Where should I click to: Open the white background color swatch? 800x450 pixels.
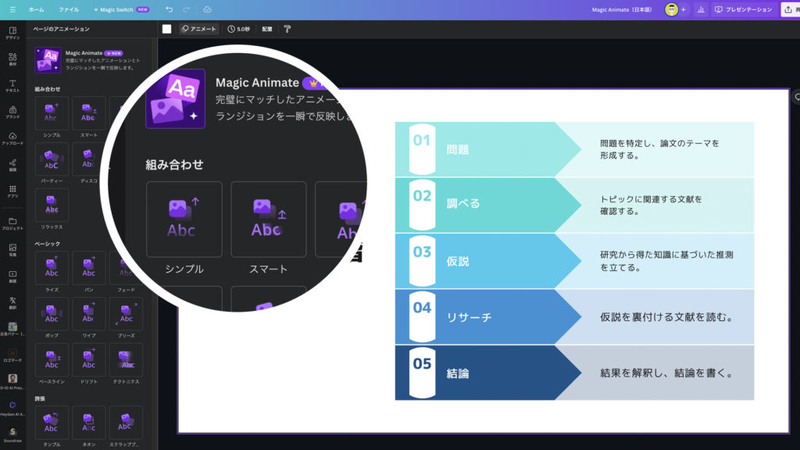pos(167,29)
